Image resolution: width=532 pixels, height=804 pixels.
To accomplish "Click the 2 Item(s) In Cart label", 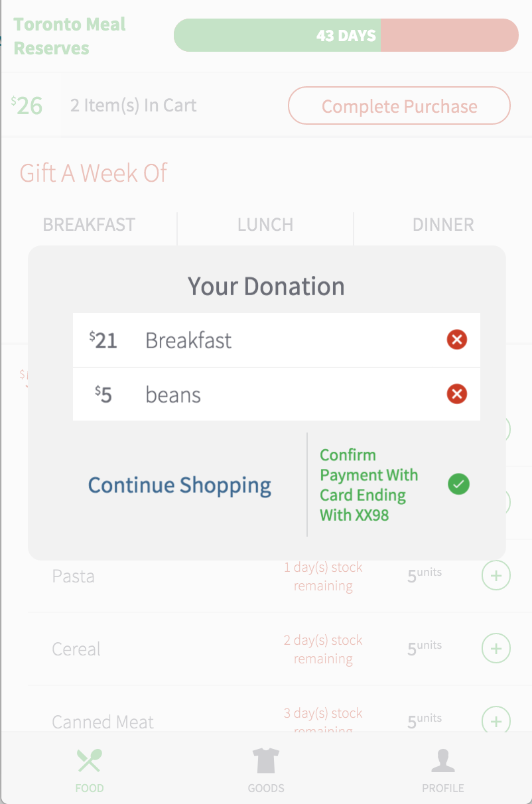I will pos(133,105).
